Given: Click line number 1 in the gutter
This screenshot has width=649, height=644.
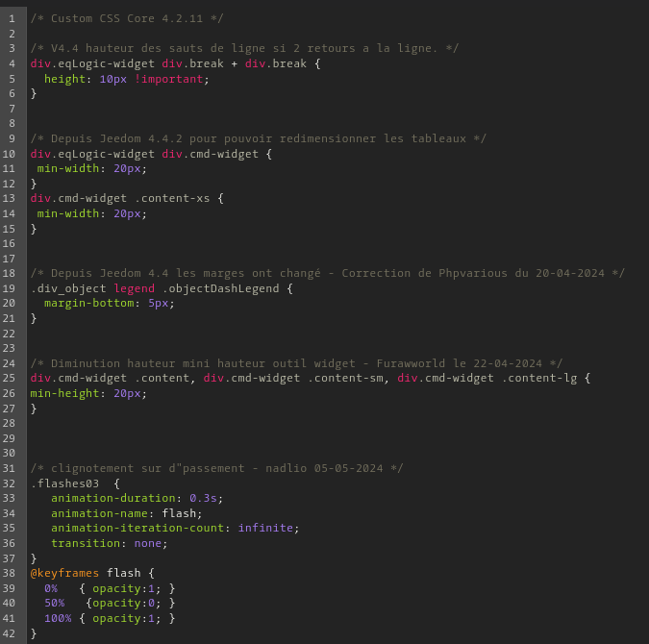Looking at the screenshot, I should click(x=12, y=18).
